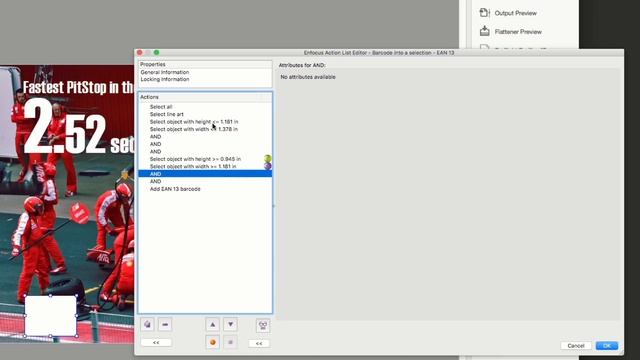The height and width of the screenshot is (360, 640).
Task: Select 'Select object with height >= 0.945 in' action
Action: click(205, 159)
